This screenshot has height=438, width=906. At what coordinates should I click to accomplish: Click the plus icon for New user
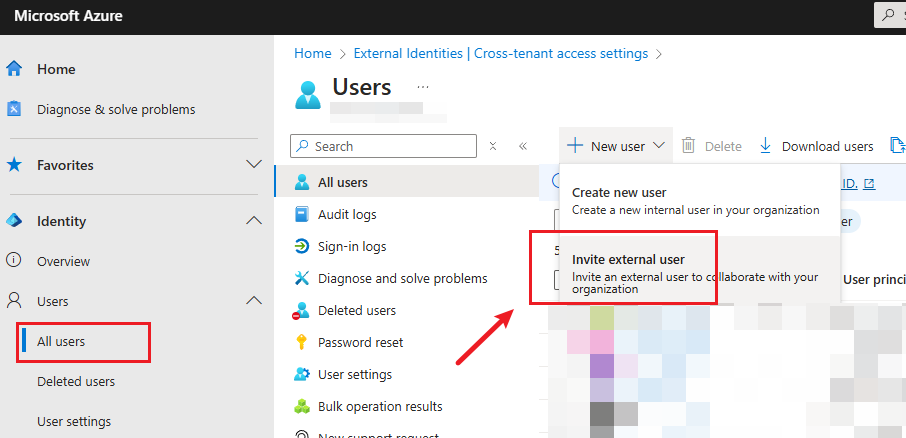pos(575,145)
